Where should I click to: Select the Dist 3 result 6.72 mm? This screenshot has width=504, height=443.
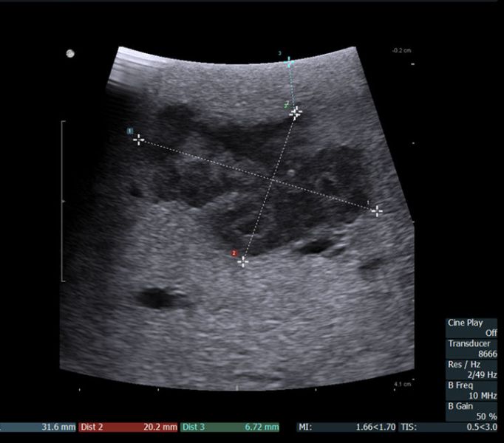point(231,427)
